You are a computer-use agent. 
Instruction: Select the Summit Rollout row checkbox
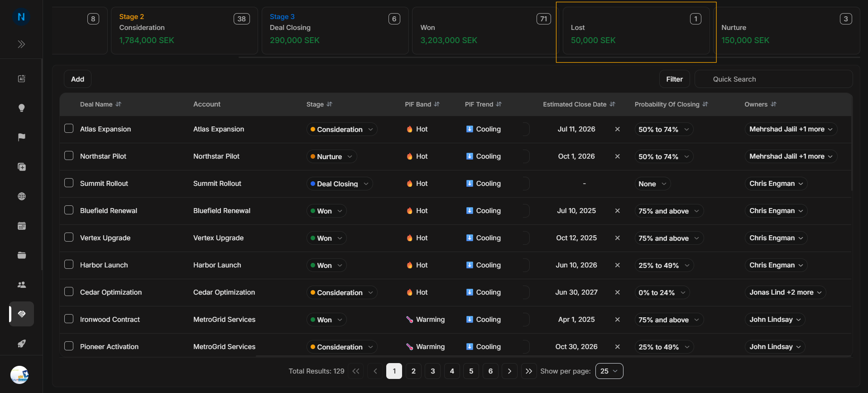coord(69,183)
